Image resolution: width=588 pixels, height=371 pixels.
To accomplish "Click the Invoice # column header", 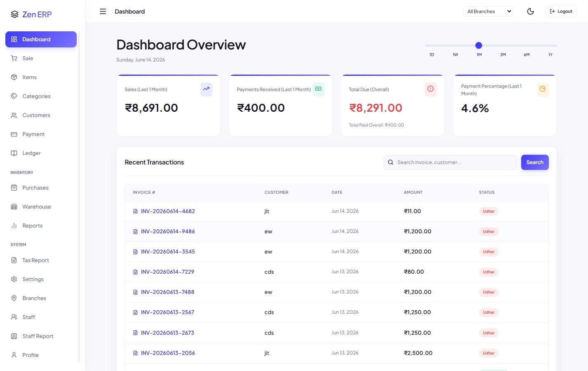I will (x=144, y=193).
